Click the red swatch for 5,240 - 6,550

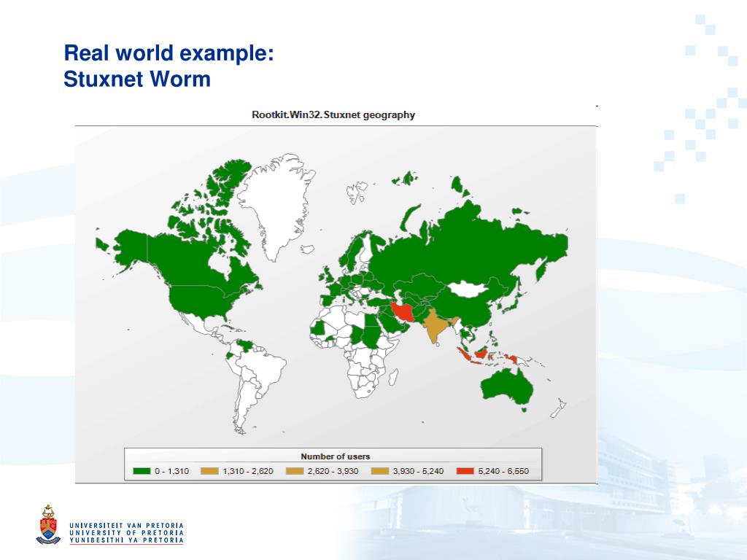click(x=465, y=471)
